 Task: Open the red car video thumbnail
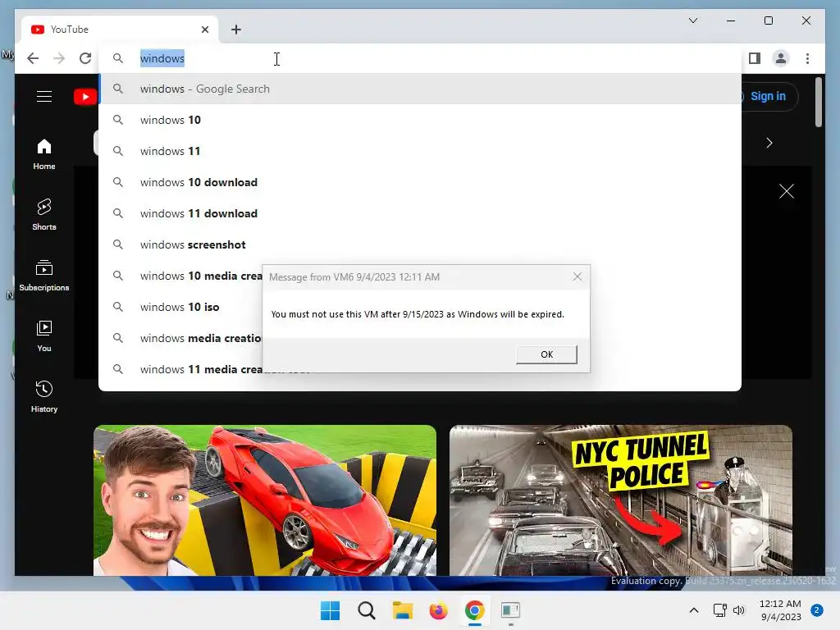click(x=265, y=500)
